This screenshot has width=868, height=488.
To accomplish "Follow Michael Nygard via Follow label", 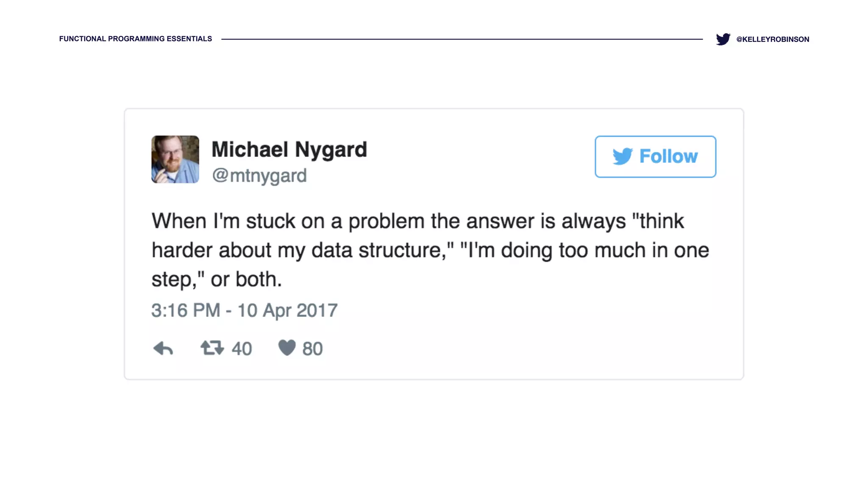I will point(668,156).
